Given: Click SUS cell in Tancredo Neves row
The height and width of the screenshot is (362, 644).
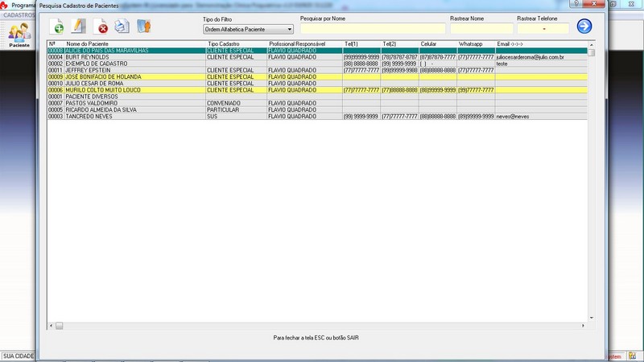Looking at the screenshot, I should 236,116.
